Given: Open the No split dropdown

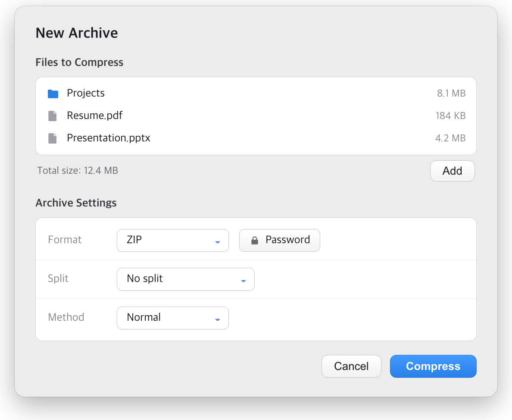Looking at the screenshot, I should tap(185, 279).
